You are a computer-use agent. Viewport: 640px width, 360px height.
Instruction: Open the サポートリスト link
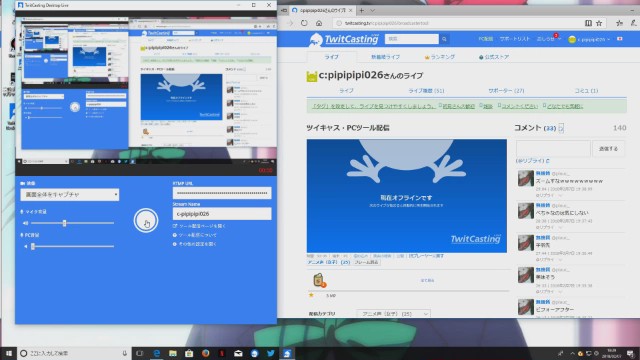514,39
